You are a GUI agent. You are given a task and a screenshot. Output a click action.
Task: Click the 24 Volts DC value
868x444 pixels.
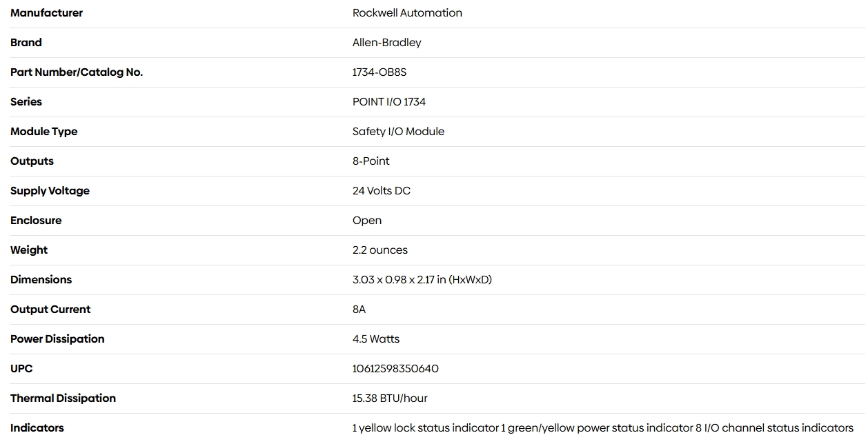382,190
